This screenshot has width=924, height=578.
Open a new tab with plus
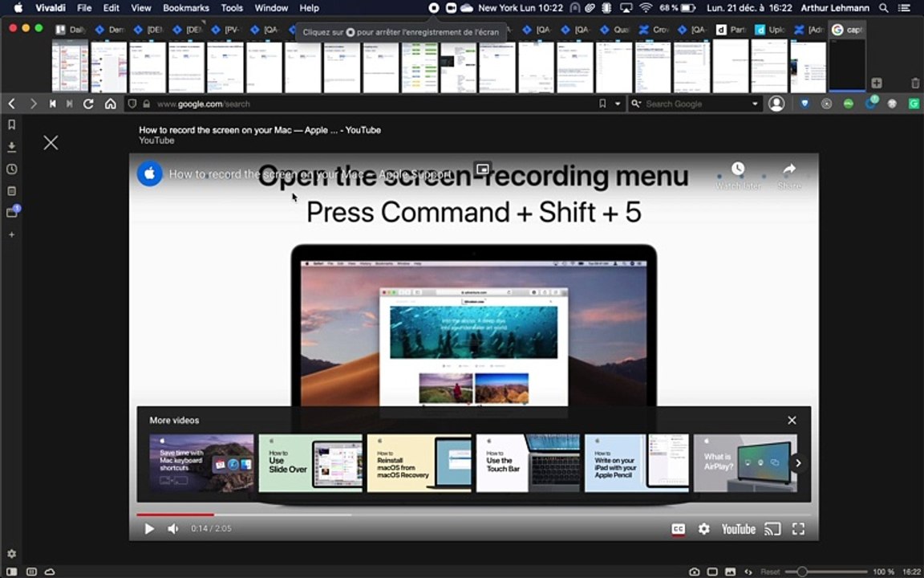pyautogui.click(x=877, y=83)
